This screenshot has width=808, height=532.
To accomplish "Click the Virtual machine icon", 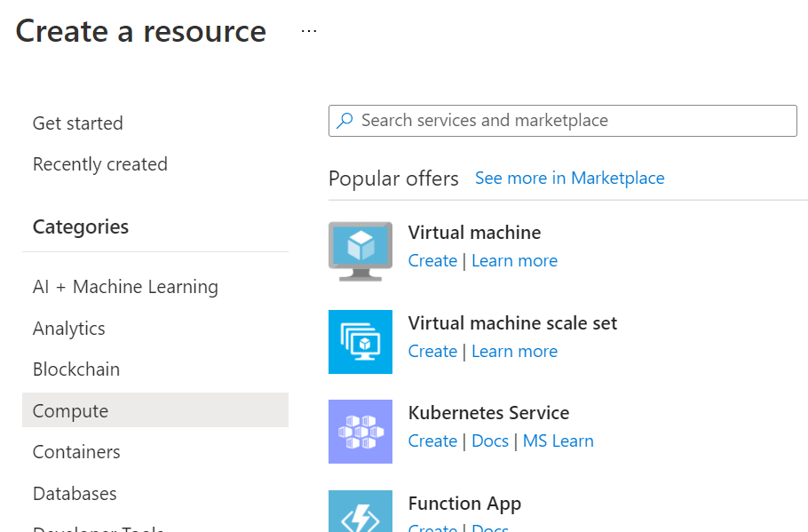I will pyautogui.click(x=360, y=250).
